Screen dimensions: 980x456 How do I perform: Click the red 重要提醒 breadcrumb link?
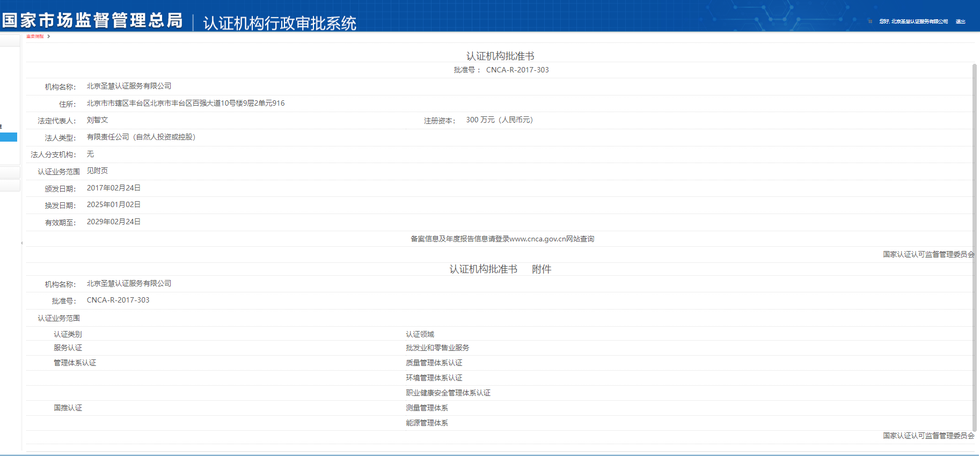coord(35,36)
